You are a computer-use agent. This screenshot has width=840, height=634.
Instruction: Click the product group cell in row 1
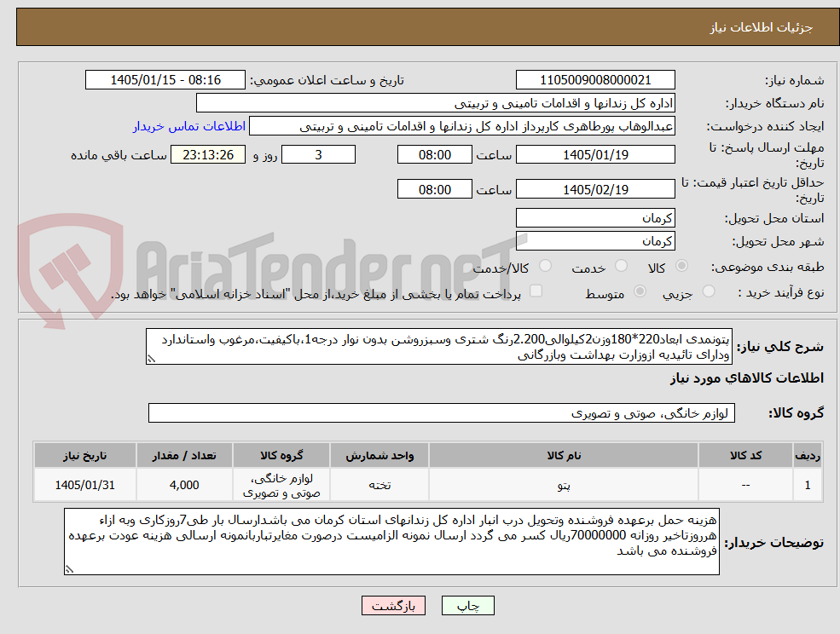(x=281, y=485)
